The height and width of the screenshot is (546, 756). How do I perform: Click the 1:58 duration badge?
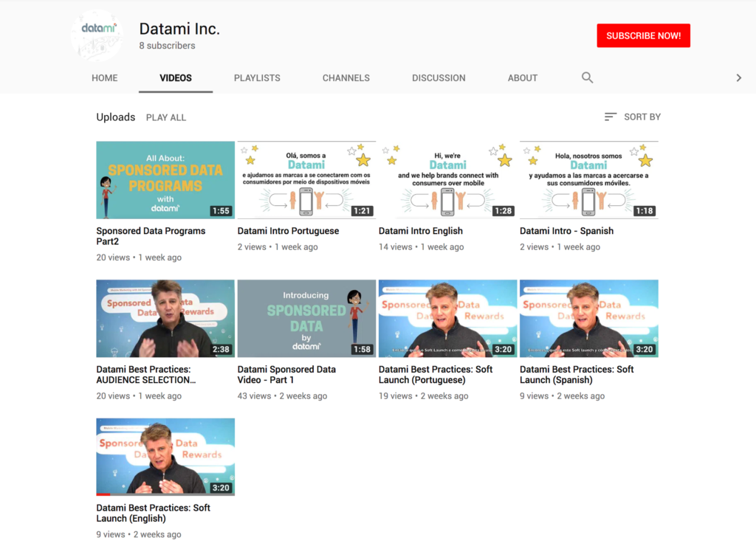point(362,350)
